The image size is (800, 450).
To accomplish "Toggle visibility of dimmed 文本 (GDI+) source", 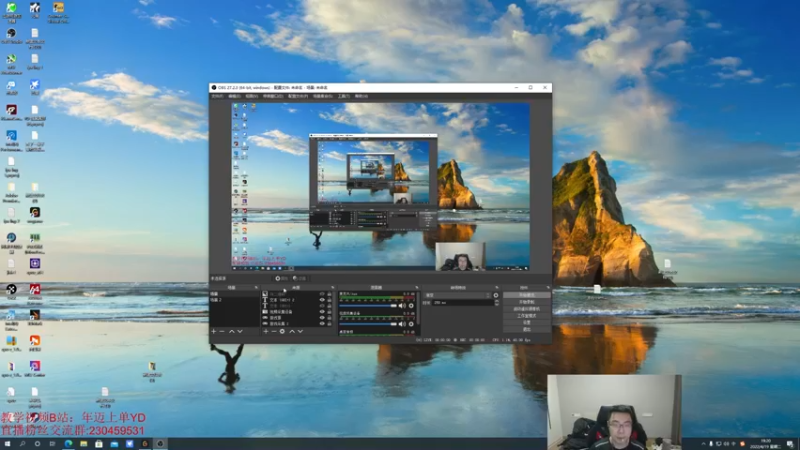I will (322, 306).
